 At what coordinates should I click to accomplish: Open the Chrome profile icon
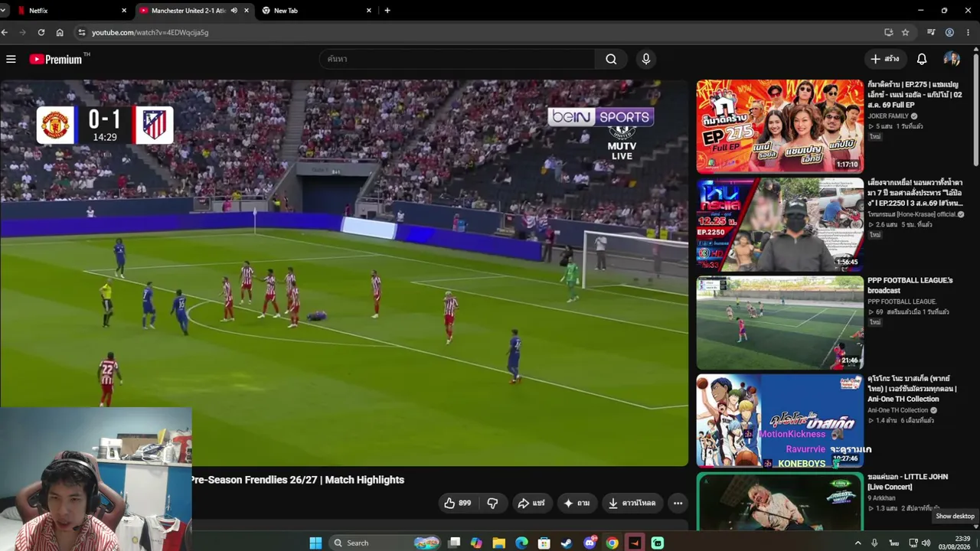point(949,32)
